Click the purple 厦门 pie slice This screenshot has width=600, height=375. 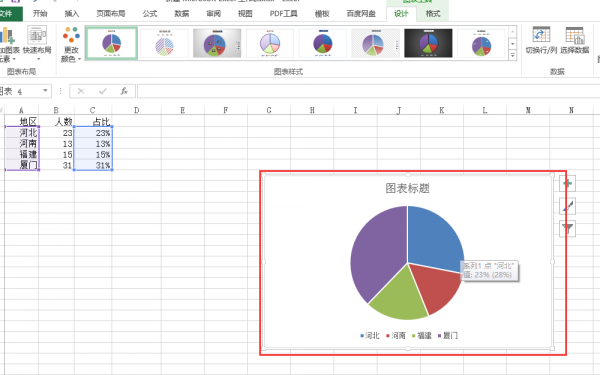[379, 253]
